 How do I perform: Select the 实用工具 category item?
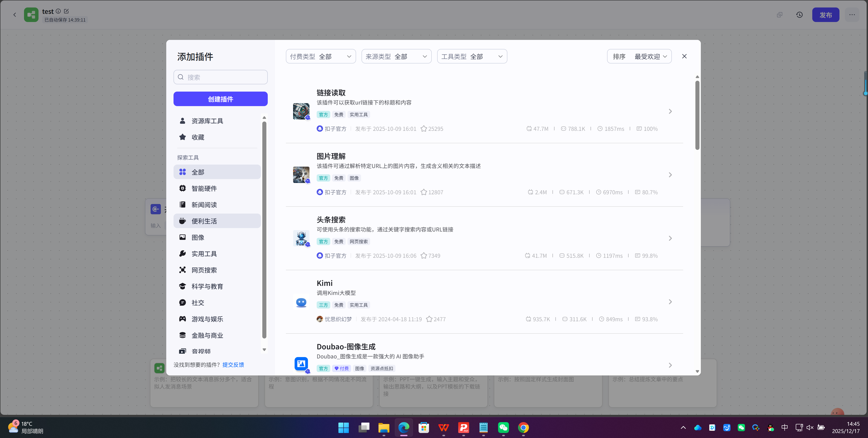tap(204, 253)
